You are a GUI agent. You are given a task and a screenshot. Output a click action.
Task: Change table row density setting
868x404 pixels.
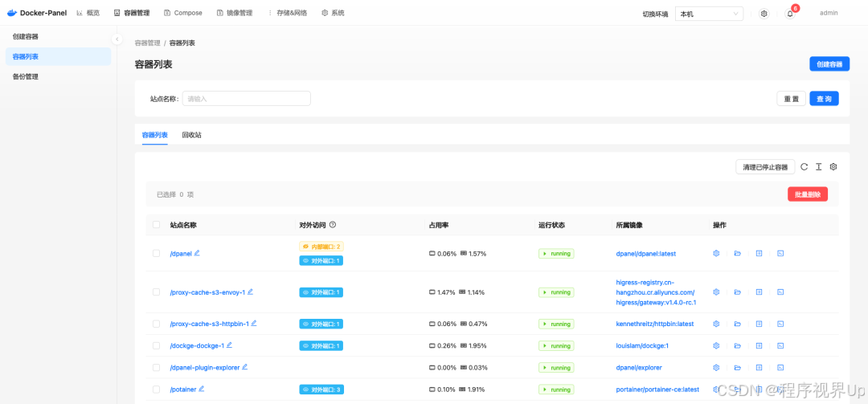click(x=819, y=166)
